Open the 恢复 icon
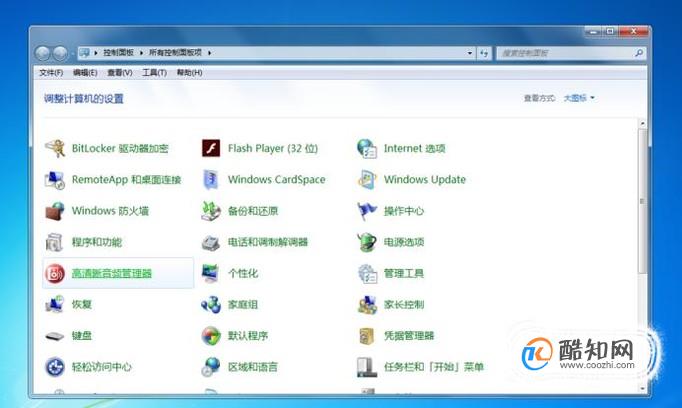 click(x=55, y=304)
